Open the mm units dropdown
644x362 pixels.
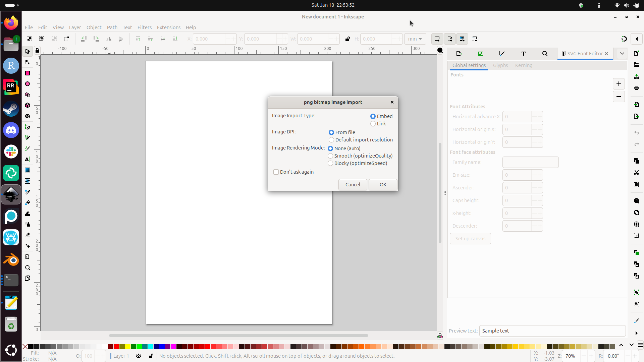pyautogui.click(x=415, y=39)
